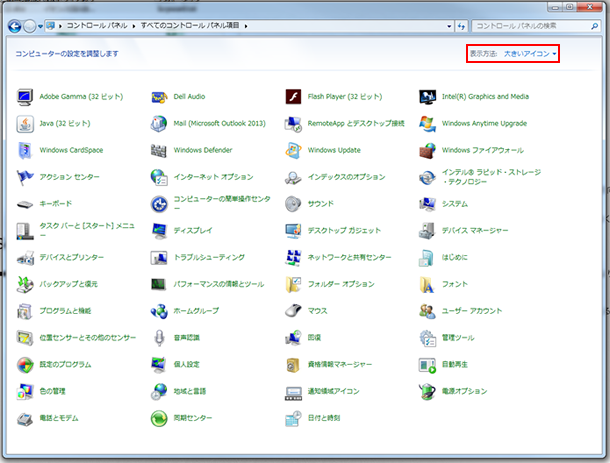Open Windows Anytime Upgrade icon
The height and width of the screenshot is (463, 610).
[x=428, y=123]
